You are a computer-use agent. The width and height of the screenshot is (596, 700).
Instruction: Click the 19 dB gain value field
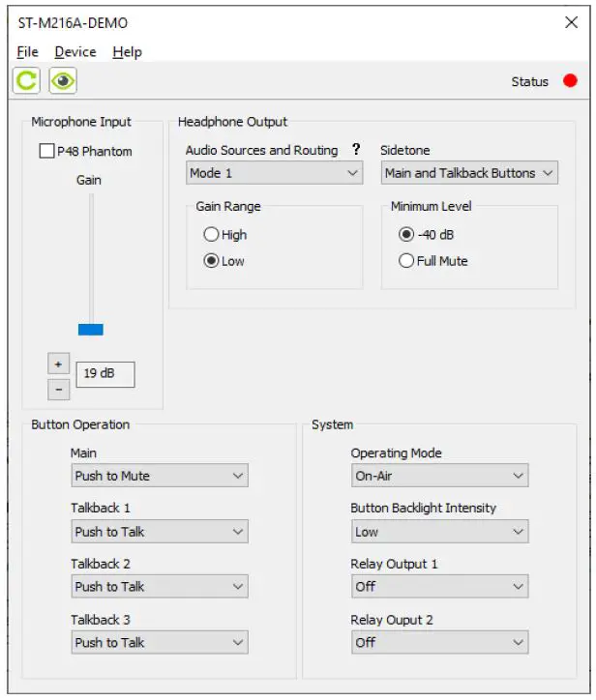104,373
